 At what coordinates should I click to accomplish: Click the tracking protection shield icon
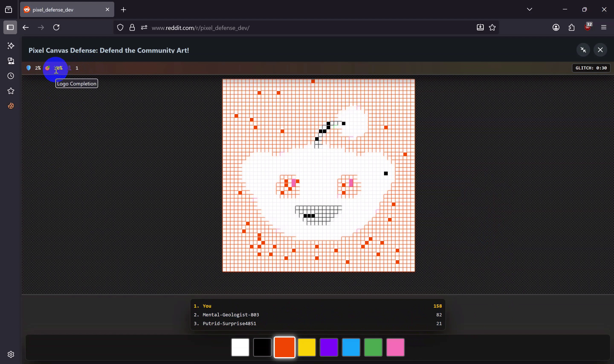(x=120, y=27)
